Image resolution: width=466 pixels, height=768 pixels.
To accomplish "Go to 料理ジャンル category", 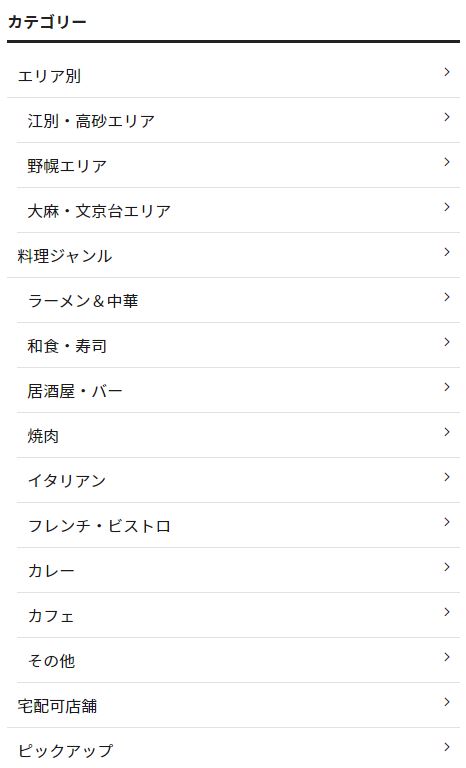I will (233, 256).
